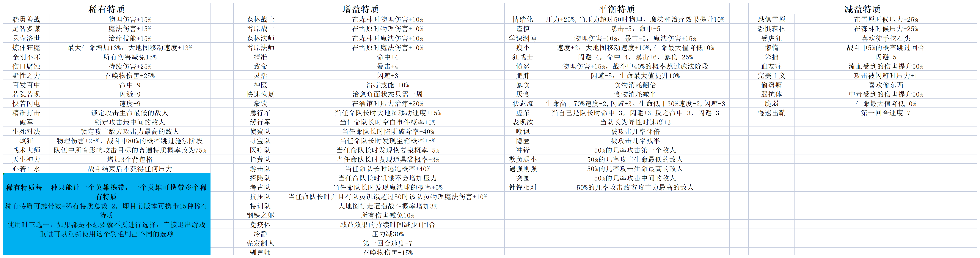Select the 恐惧雪原 cell
Screen dimensions: 980x258
click(x=771, y=19)
